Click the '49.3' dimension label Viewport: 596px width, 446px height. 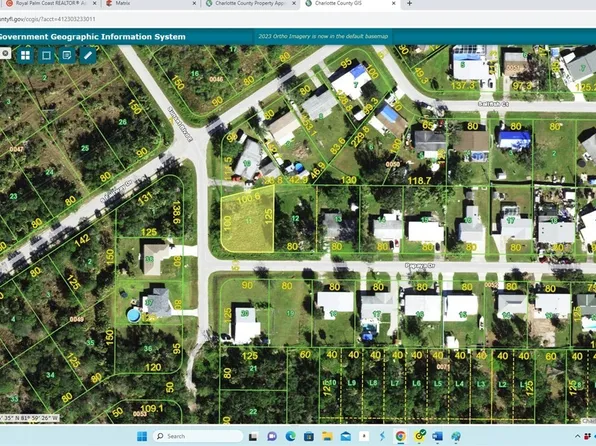(421, 76)
